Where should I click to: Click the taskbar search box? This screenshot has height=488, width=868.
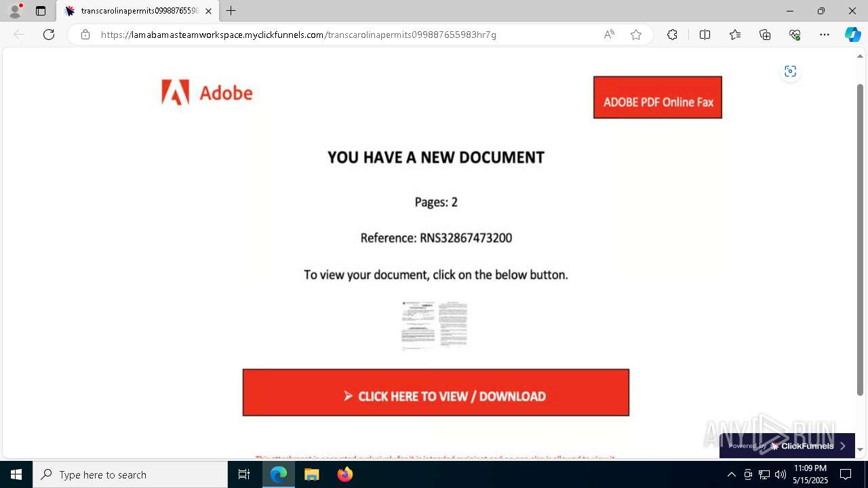(130, 474)
